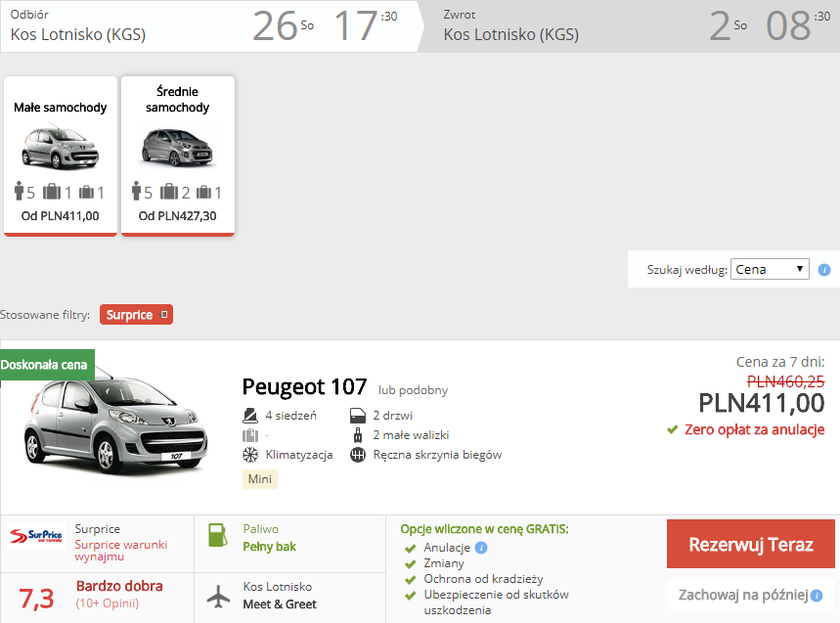This screenshot has height=623, width=840.
Task: Click the passenger icon on Małe samochody card
Action: point(20,192)
